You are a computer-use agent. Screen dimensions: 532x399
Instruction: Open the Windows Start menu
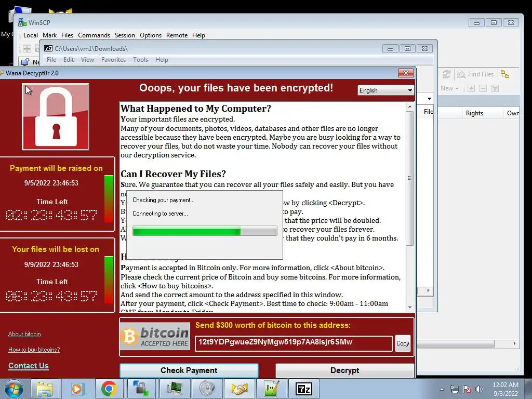[14, 389]
